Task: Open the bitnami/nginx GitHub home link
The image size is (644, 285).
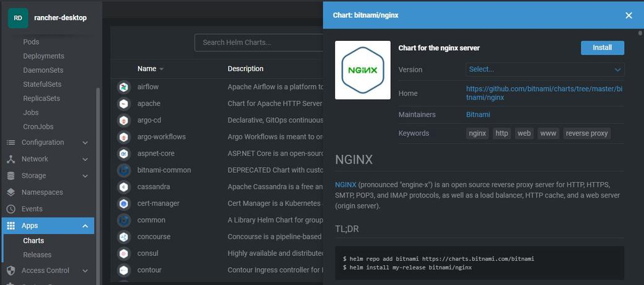Action: (x=544, y=93)
